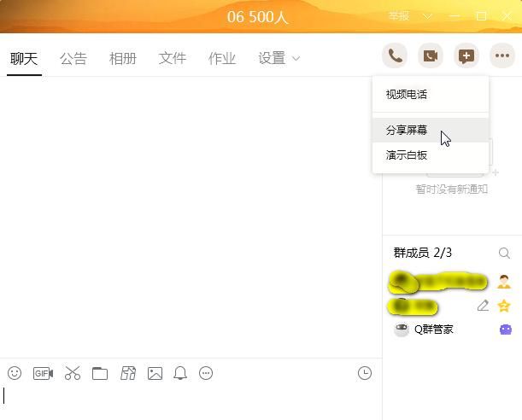
Task: Switch to the 聊天 tab
Action: point(24,59)
